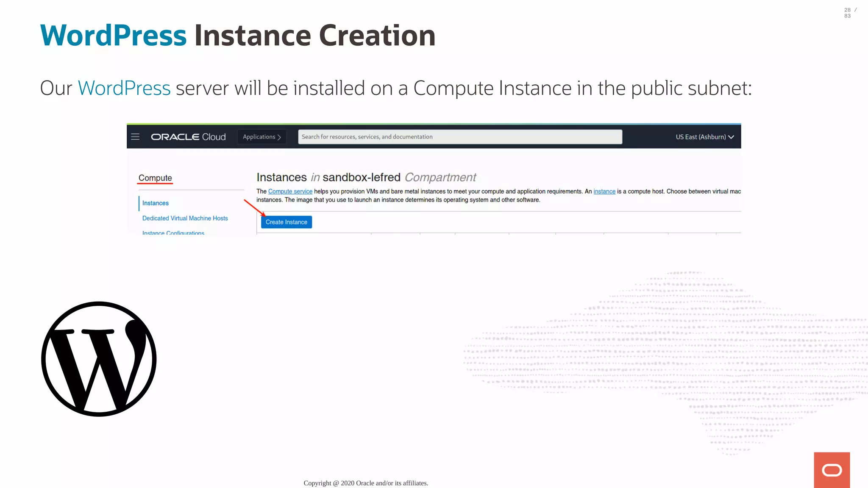Click the chevron beside Applications
Image resolution: width=868 pixels, height=488 pixels.
coord(279,137)
